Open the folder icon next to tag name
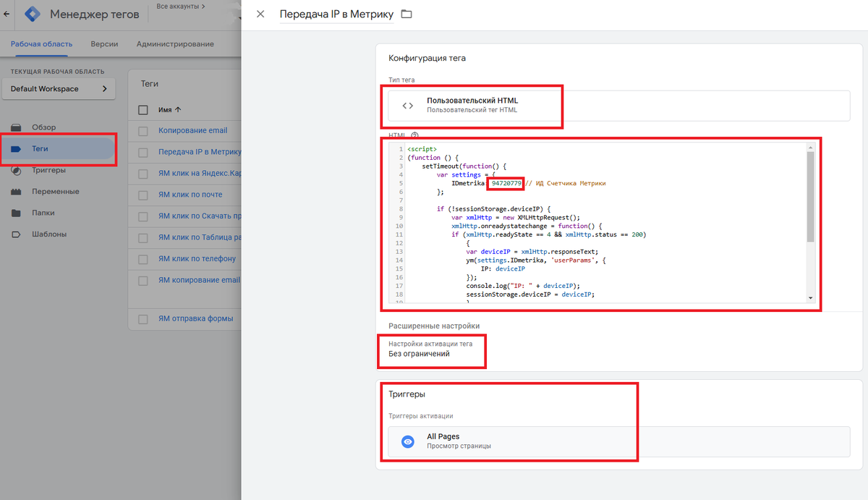Screen dimensions: 868x500 (x=407, y=14)
